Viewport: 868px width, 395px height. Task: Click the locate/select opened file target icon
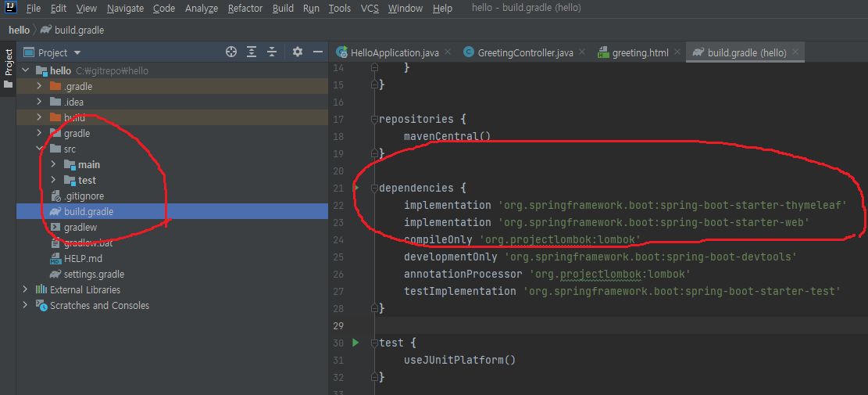point(231,52)
